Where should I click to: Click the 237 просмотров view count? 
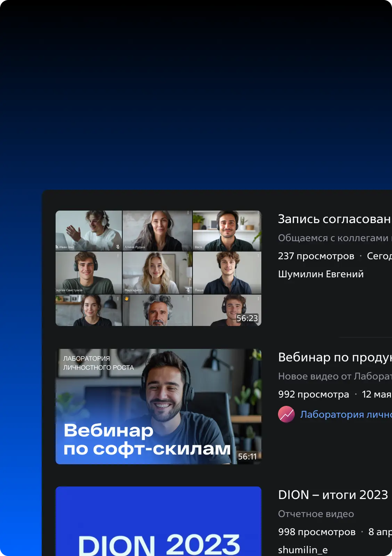[316, 256]
